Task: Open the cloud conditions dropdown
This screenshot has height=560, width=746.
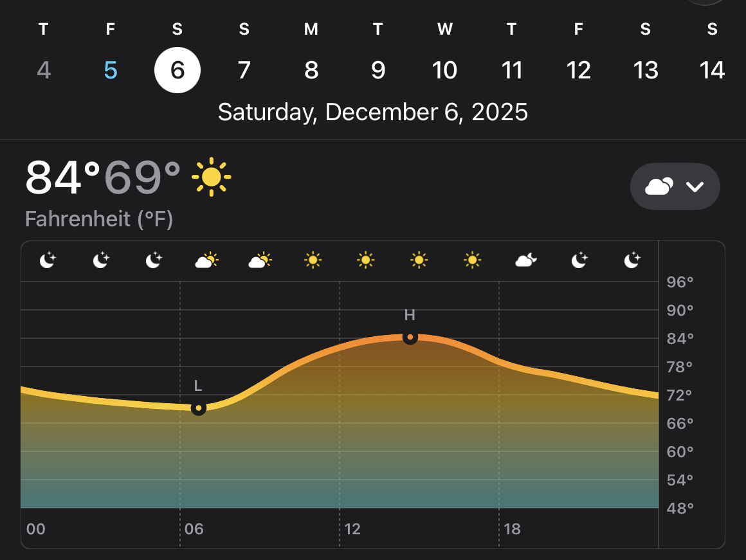Action: (x=675, y=186)
